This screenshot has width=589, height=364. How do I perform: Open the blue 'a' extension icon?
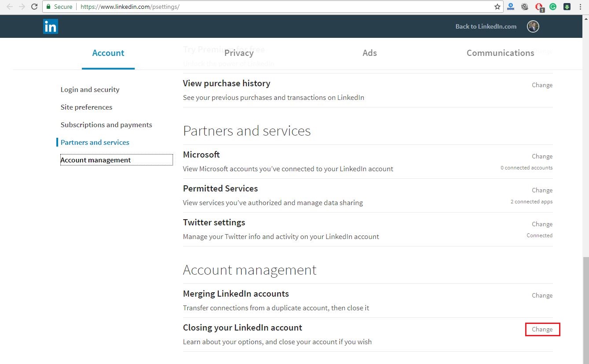(511, 7)
